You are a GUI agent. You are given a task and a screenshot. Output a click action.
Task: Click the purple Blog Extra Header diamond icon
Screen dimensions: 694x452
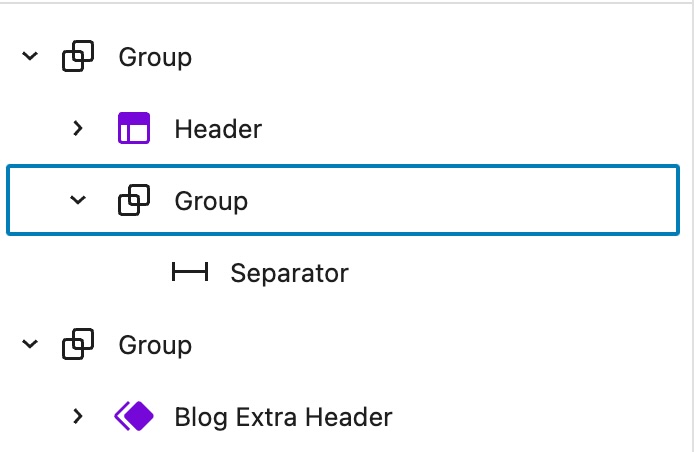(133, 416)
